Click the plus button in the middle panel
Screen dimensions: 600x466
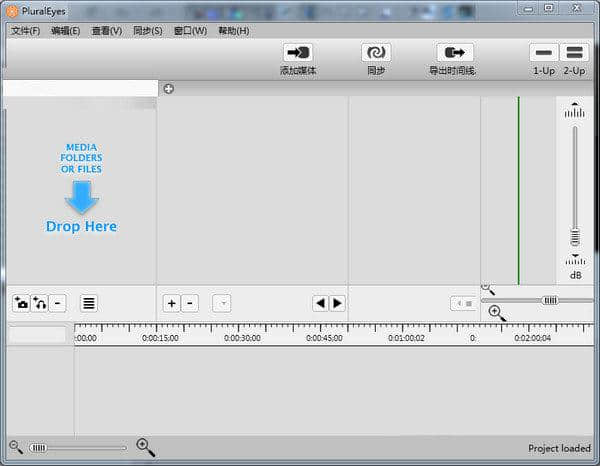[x=171, y=303]
